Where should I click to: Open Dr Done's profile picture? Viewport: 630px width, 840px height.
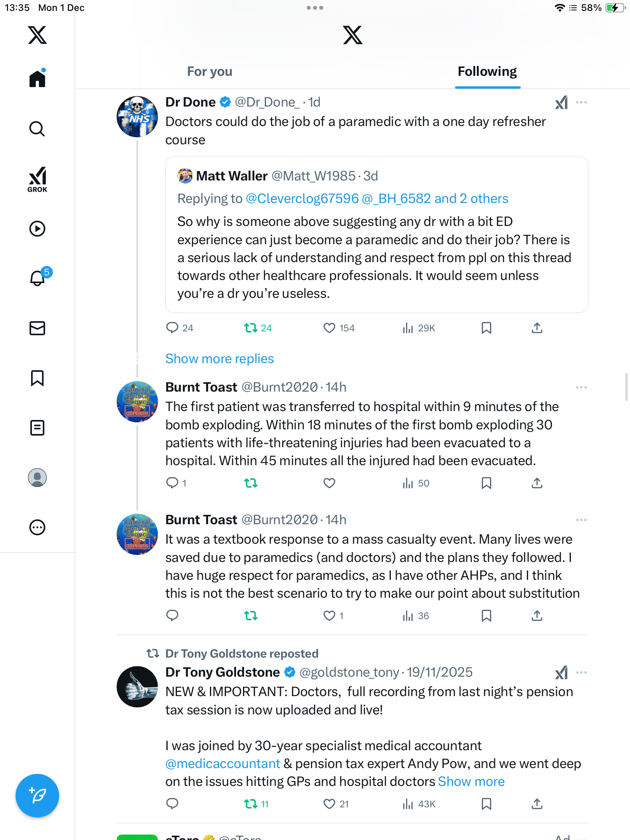point(137,117)
